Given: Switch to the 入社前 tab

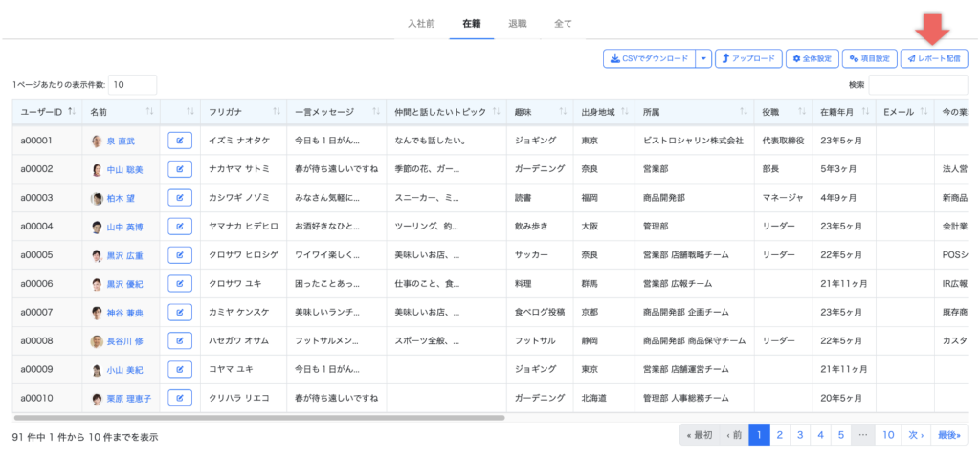Looking at the screenshot, I should pos(421,23).
